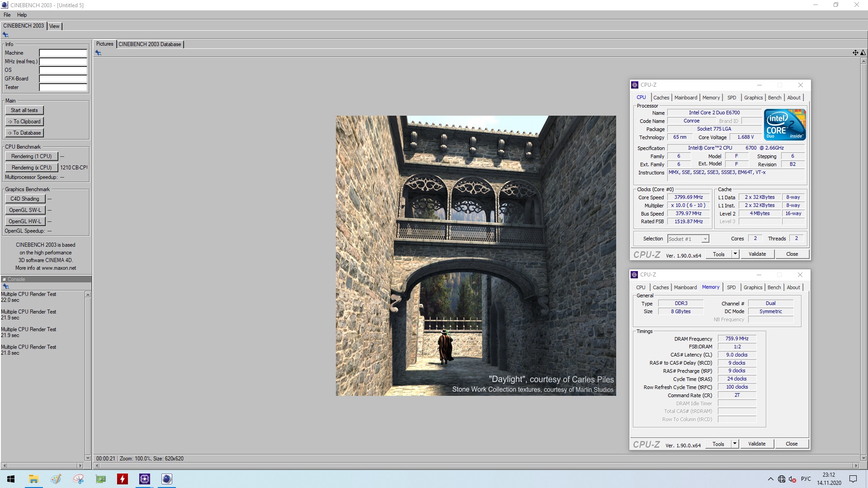Click the rendered Daylight picture

coord(476,256)
